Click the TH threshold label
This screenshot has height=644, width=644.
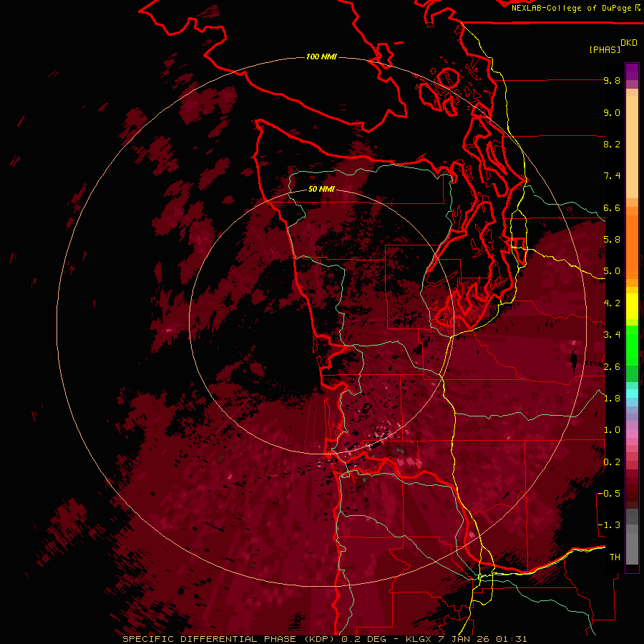[615, 557]
